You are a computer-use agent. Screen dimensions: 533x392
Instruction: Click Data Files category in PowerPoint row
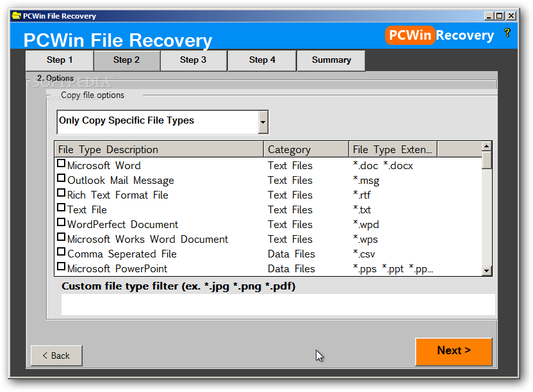click(x=291, y=269)
